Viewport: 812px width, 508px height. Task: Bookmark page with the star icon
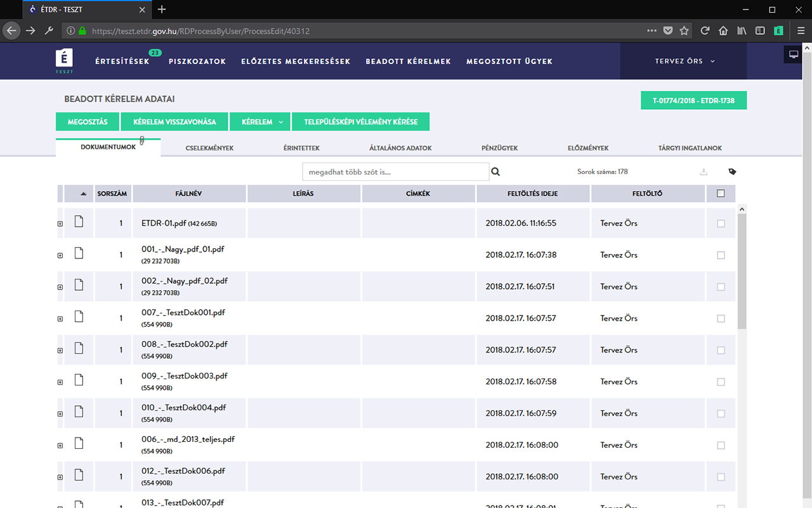(684, 30)
